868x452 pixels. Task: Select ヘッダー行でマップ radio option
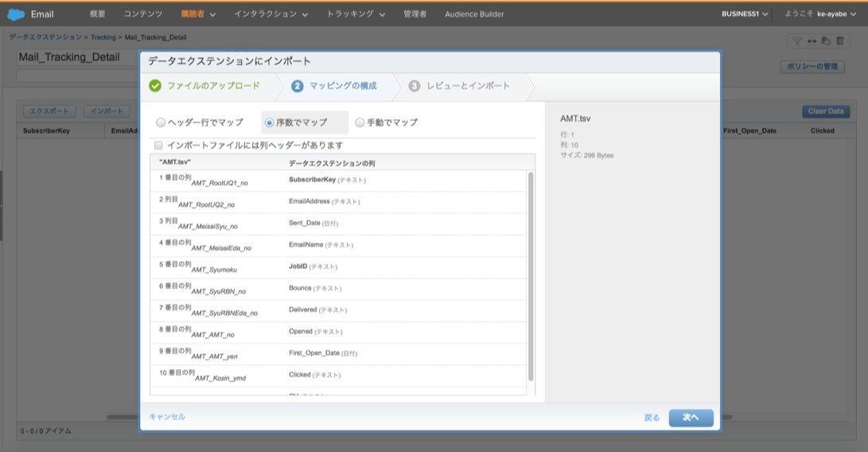pyautogui.click(x=161, y=123)
